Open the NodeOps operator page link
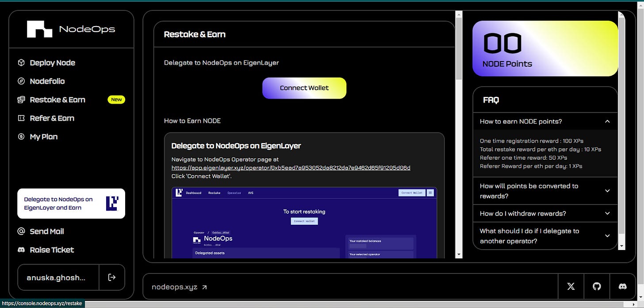644x308 pixels. tap(291, 168)
